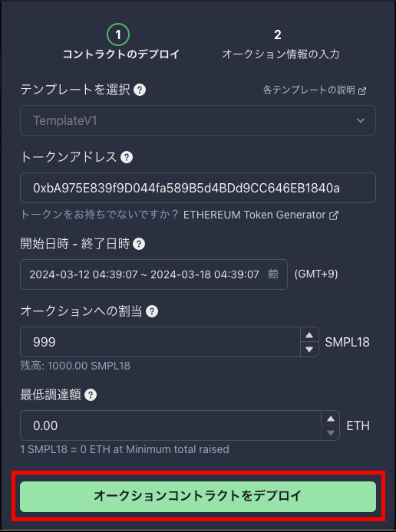This screenshot has width=396, height=532.
Task: Click the start-end date range field
Action: click(153, 274)
